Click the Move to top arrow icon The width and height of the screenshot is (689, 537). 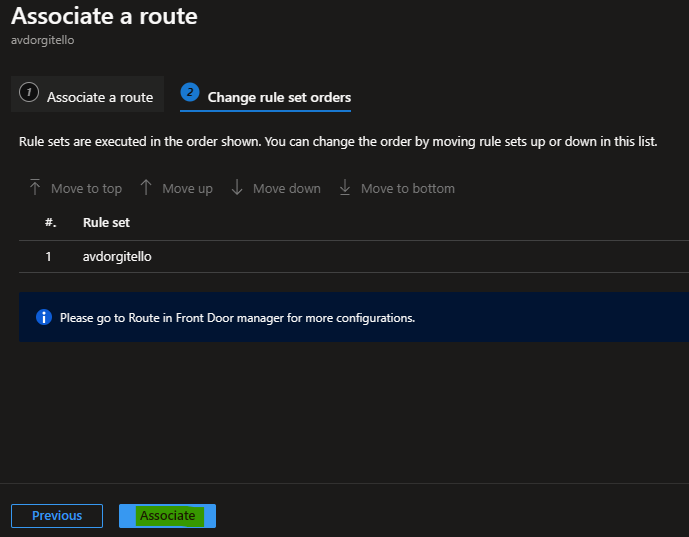click(35, 187)
